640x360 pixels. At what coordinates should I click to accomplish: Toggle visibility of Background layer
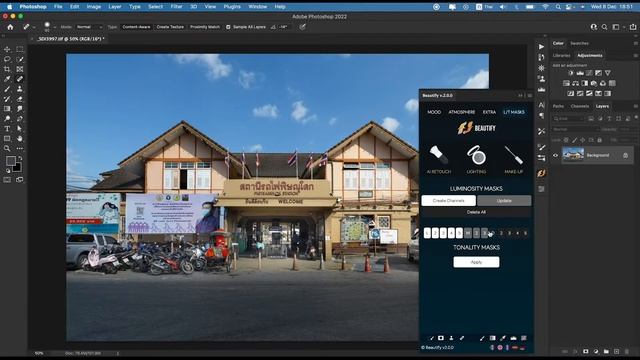pyautogui.click(x=555, y=155)
